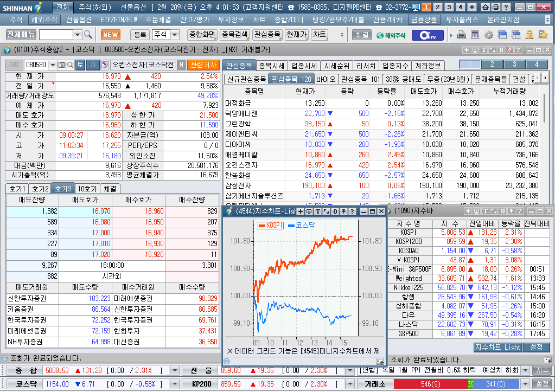Click the gray N badge beside stock name
The image size is (555, 392).
pos(181,65)
